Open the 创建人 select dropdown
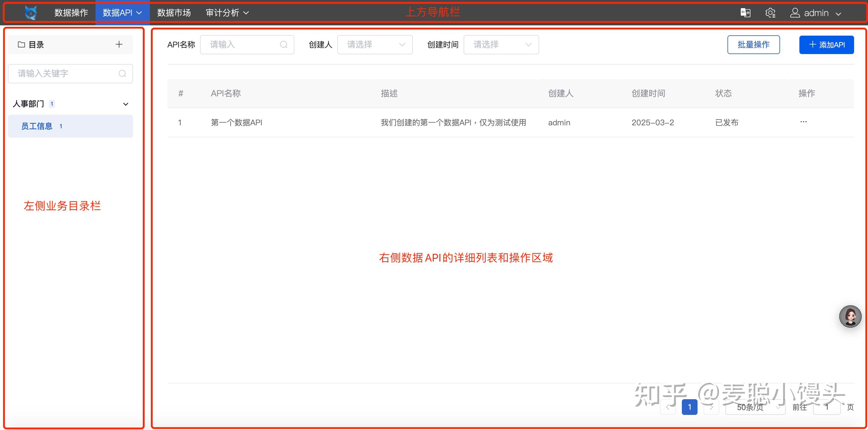Screen dimensions: 868x430 375,44
